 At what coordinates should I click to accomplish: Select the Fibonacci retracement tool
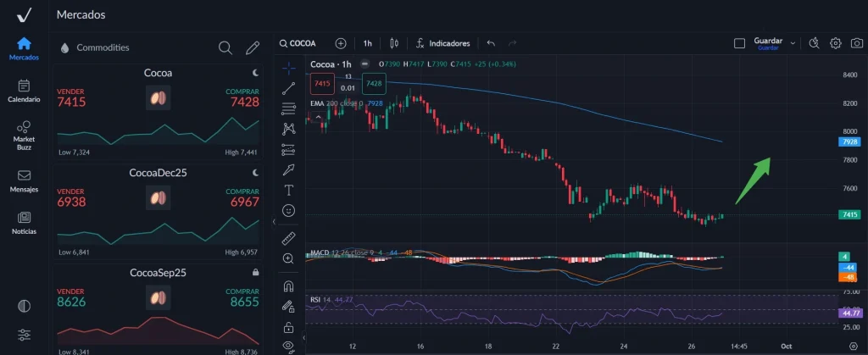click(288, 108)
